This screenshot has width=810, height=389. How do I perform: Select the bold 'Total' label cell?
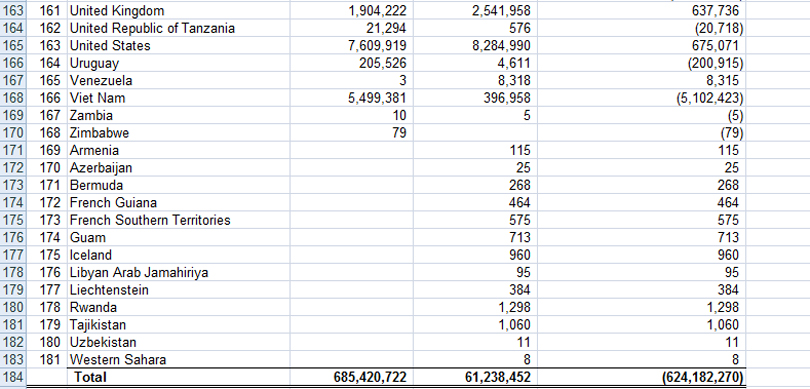click(178, 377)
